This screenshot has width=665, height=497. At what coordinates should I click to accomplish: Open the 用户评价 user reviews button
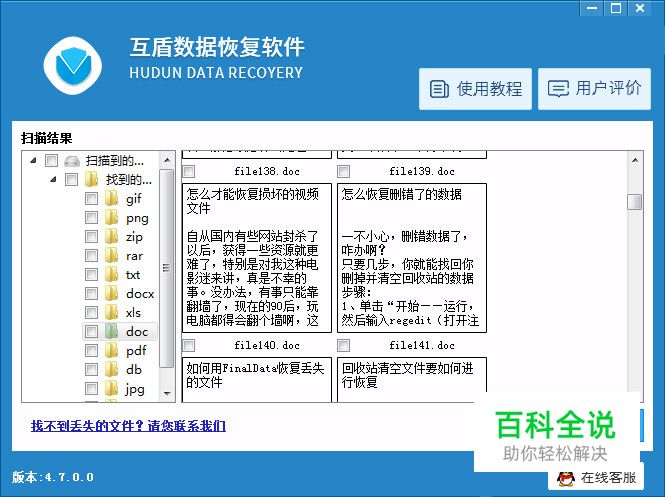point(595,89)
